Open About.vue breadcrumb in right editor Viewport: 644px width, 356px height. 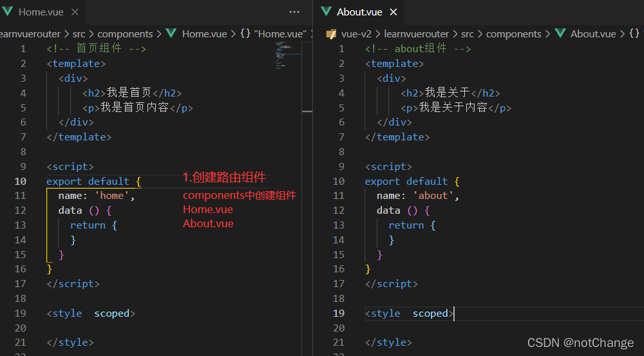593,34
